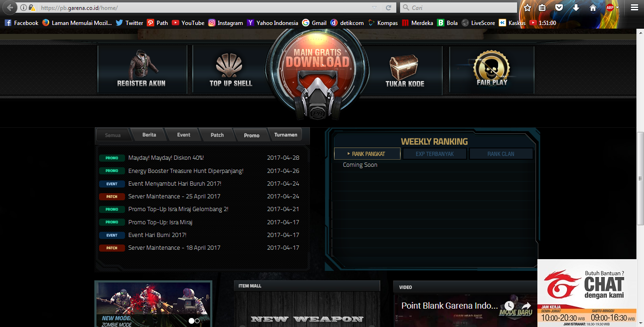644x327 pixels.
Task: Open Promo Top-Up: Isra Miraj article
Action: pyautogui.click(x=160, y=222)
